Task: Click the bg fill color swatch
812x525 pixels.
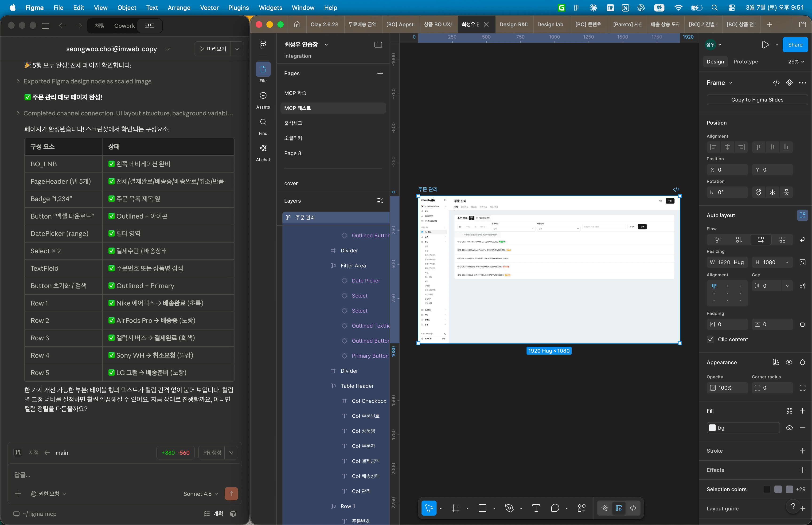Action: pos(712,427)
